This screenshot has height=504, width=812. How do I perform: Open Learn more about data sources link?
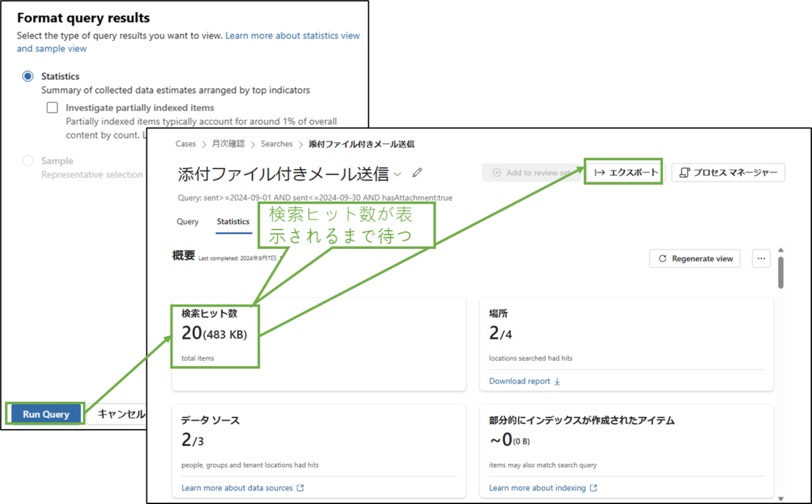pyautogui.click(x=243, y=488)
